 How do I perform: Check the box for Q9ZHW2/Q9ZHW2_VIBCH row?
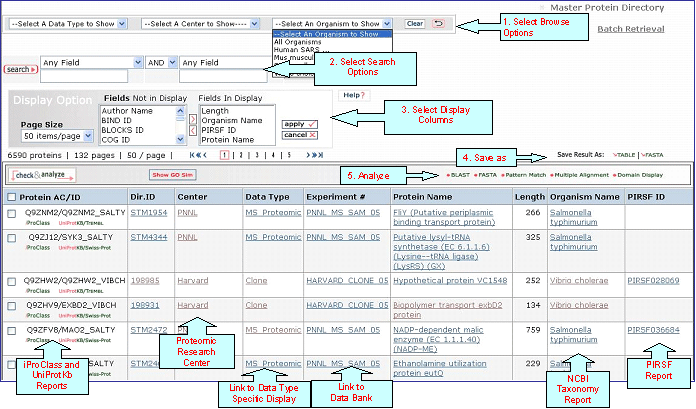click(x=11, y=281)
